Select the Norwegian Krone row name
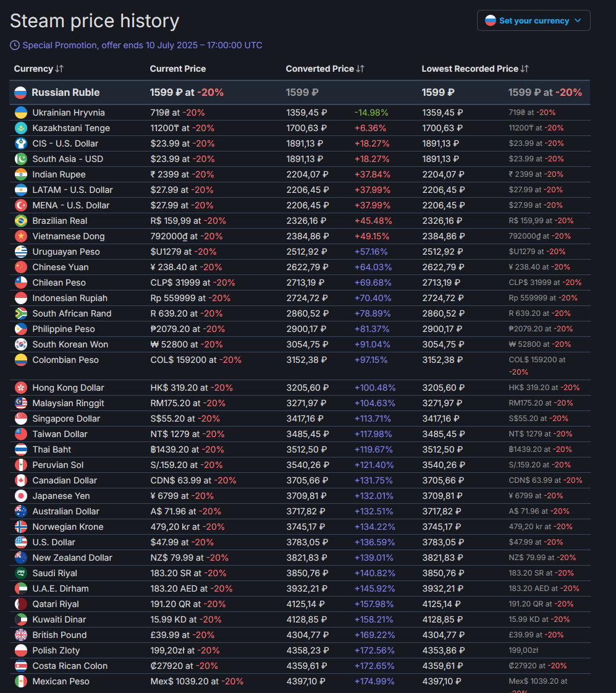This screenshot has width=616, height=693. tap(67, 527)
